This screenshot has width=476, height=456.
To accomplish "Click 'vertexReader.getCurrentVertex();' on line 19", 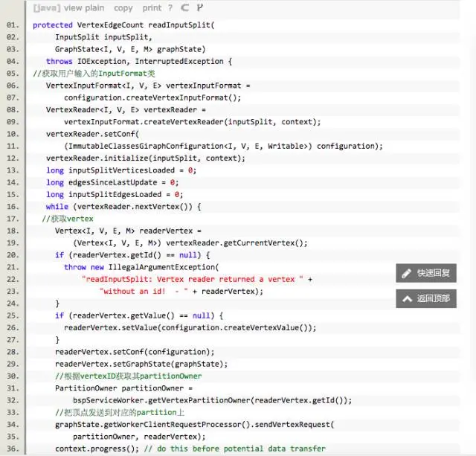I will point(237,243).
